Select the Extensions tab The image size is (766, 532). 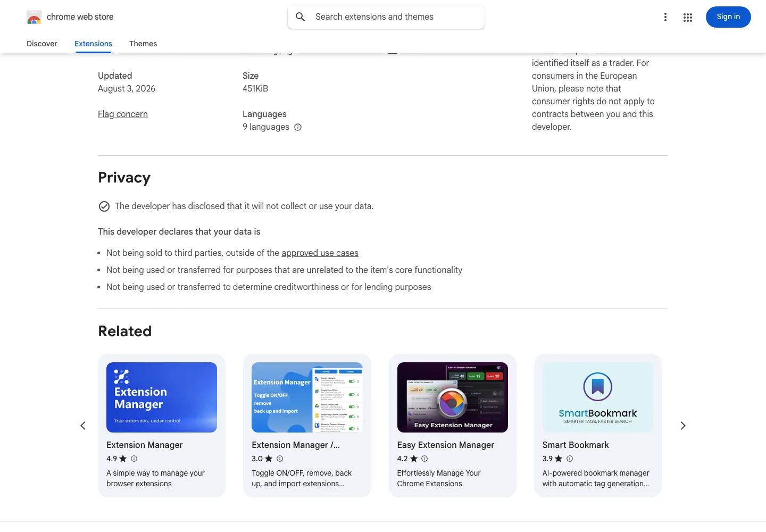coord(93,44)
